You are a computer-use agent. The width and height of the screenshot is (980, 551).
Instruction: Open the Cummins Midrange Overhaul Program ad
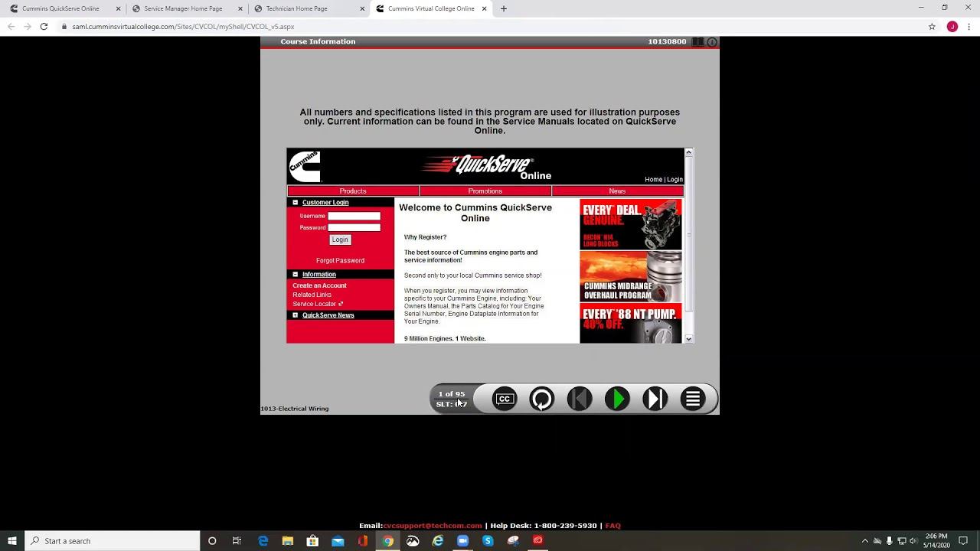pyautogui.click(x=630, y=276)
